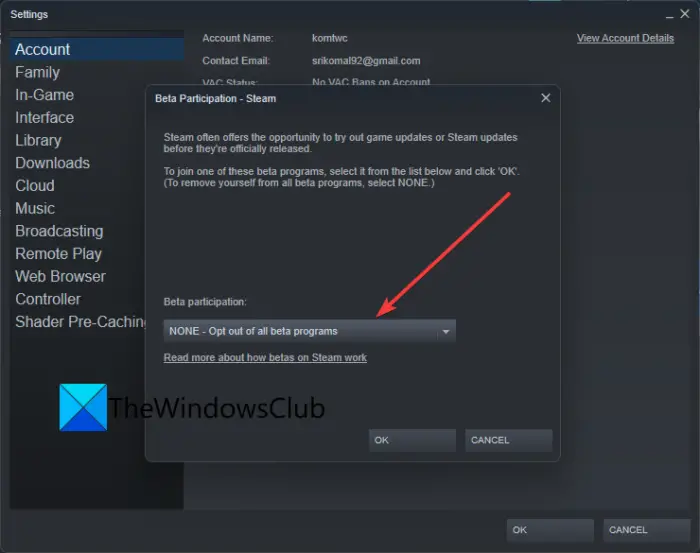The width and height of the screenshot is (700, 553).
Task: Click the 'Beta participation:' label
Action: tap(205, 302)
